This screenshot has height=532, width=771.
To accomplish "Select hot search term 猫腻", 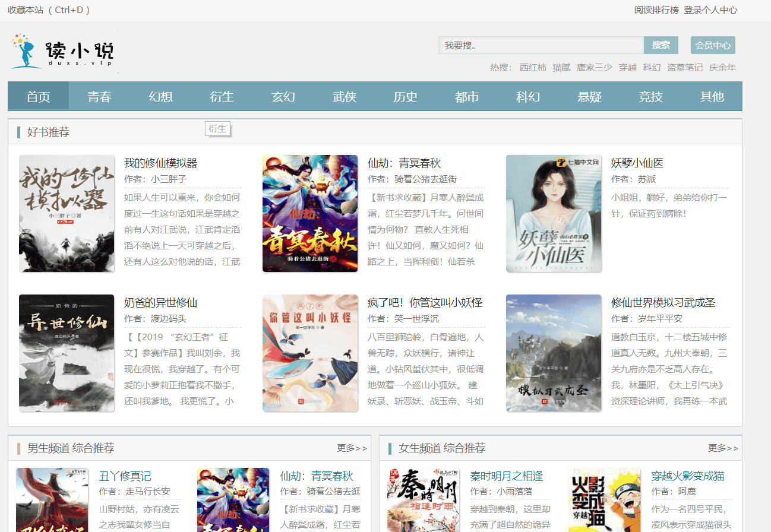I will [x=561, y=68].
